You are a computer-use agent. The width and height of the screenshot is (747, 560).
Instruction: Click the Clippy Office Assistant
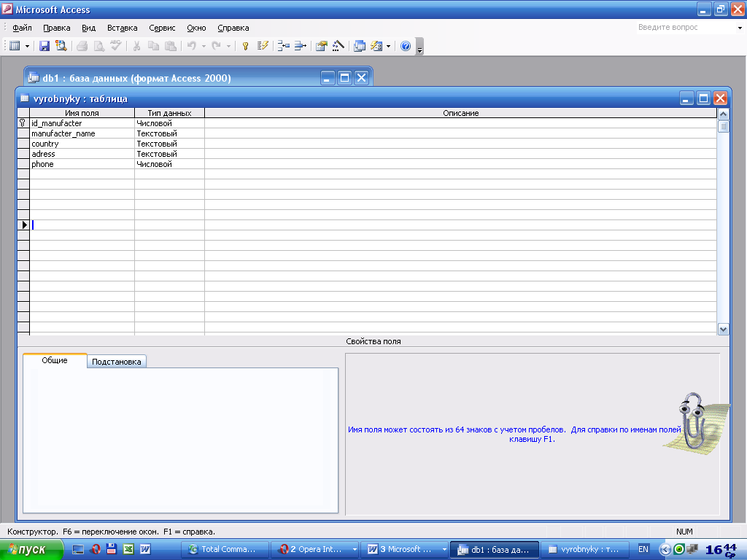(696, 423)
